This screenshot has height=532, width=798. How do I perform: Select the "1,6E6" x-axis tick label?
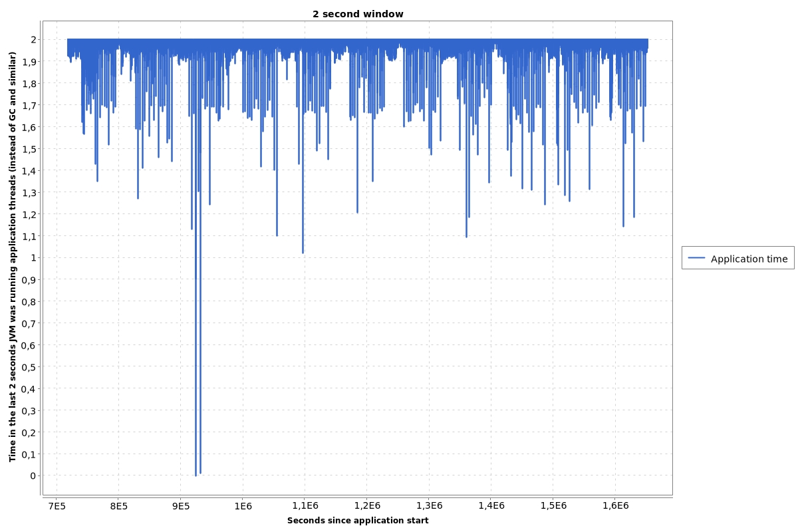point(615,506)
